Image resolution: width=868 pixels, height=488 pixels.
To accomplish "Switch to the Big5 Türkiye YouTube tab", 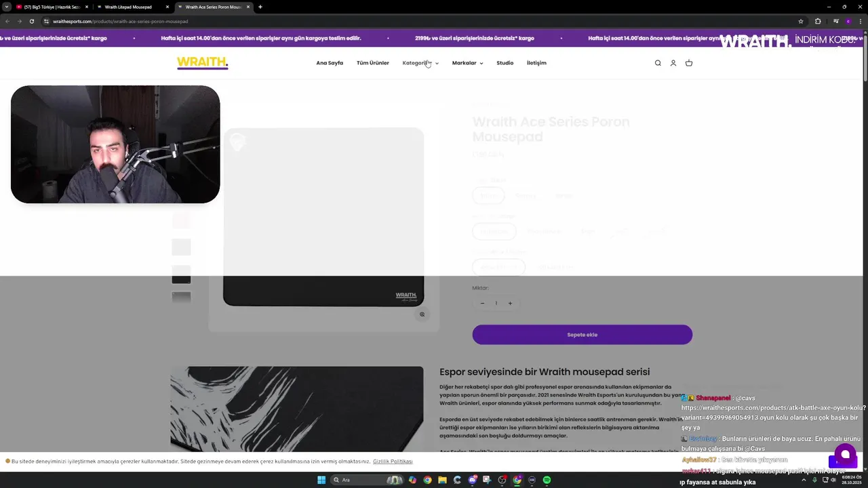I will (52, 7).
